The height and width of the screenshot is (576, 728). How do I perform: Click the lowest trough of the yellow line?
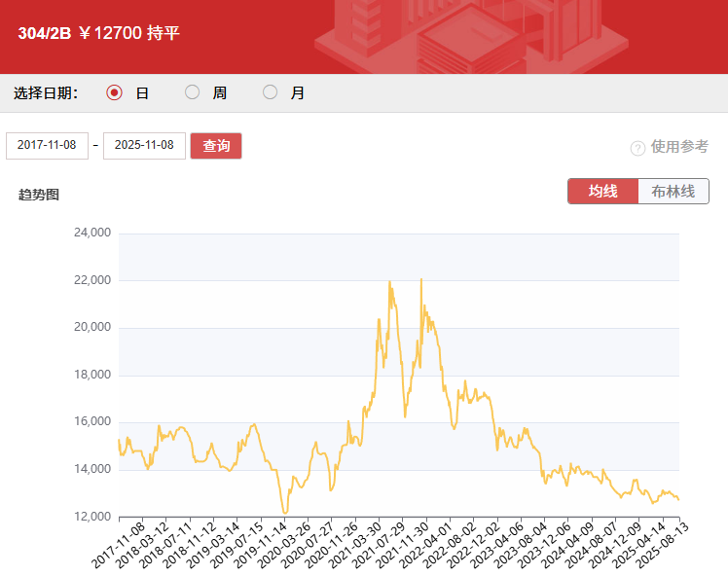[284, 512]
